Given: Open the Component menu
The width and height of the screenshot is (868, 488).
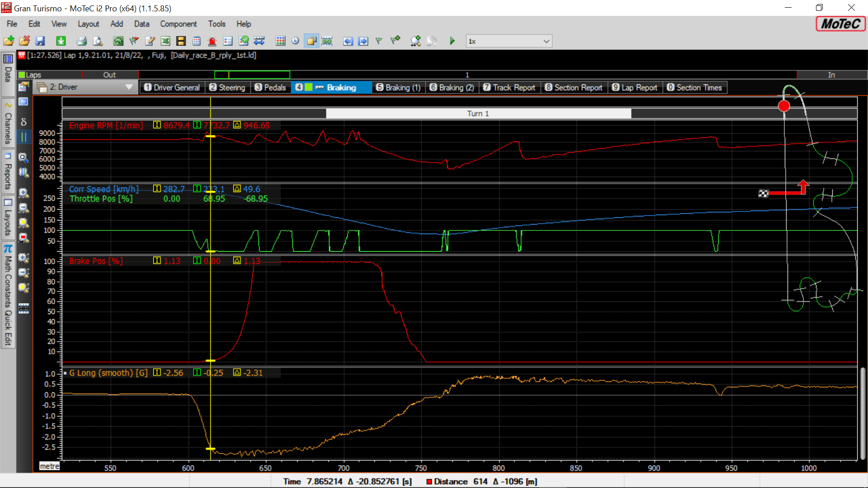Looking at the screenshot, I should (x=178, y=24).
